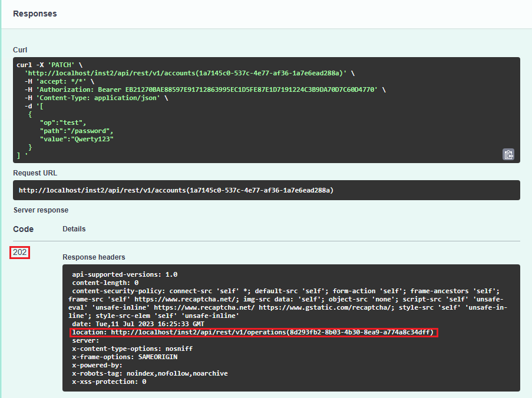Click the "path":"/password" line in curl
The height and width of the screenshot is (398, 532).
76,130
